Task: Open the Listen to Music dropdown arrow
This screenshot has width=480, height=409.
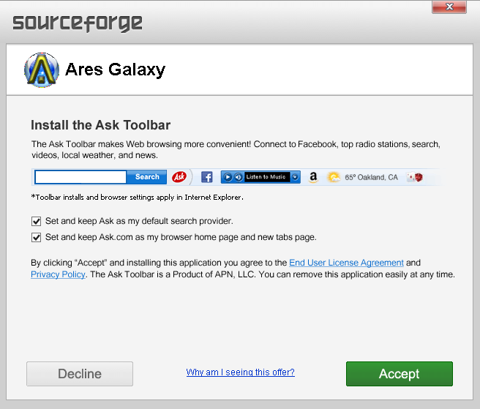Action: click(x=295, y=177)
